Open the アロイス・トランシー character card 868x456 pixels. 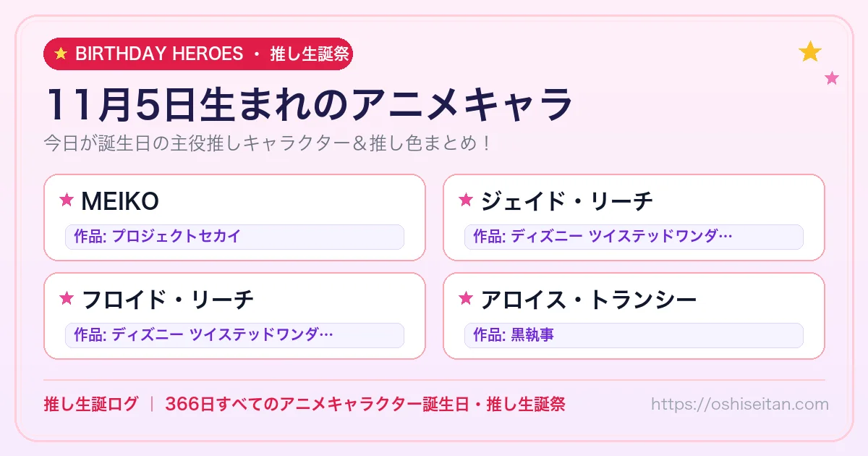[634, 316]
